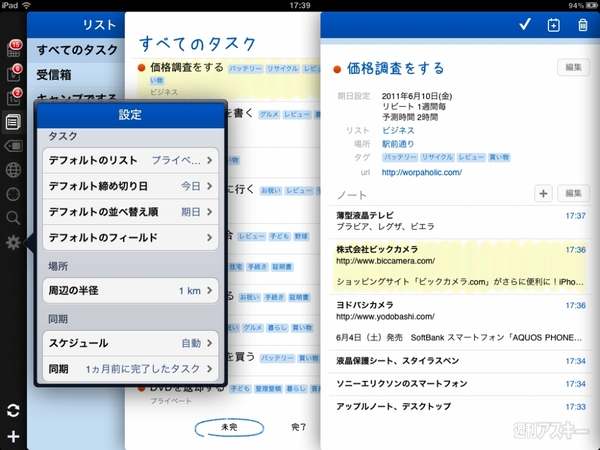Switch to 完了 tab
This screenshot has width=600, height=450.
pyautogui.click(x=298, y=427)
